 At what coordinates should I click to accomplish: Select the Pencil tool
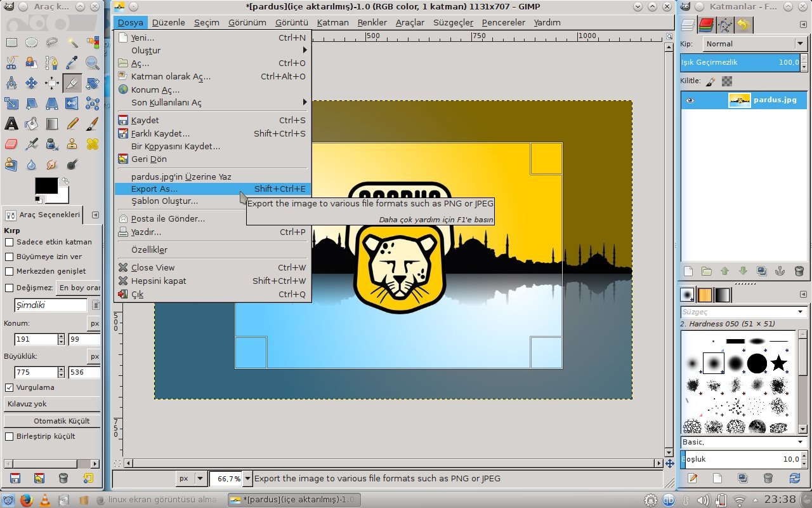(72, 124)
